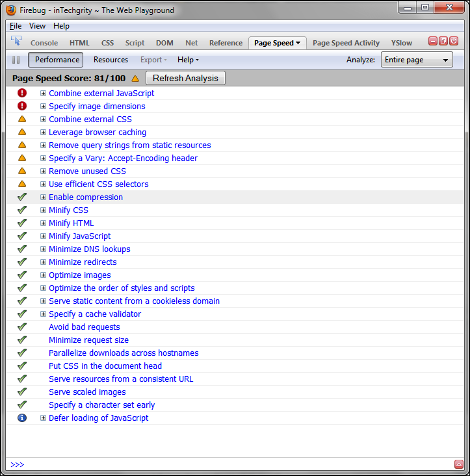Image resolution: width=470 pixels, height=476 pixels.
Task: Open the Help menu in menu bar
Action: point(61,26)
